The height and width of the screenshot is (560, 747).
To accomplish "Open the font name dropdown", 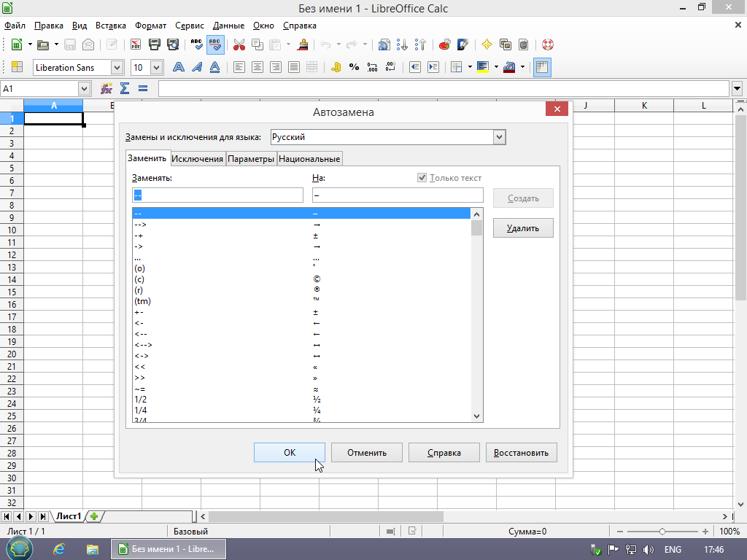I will coord(117,68).
